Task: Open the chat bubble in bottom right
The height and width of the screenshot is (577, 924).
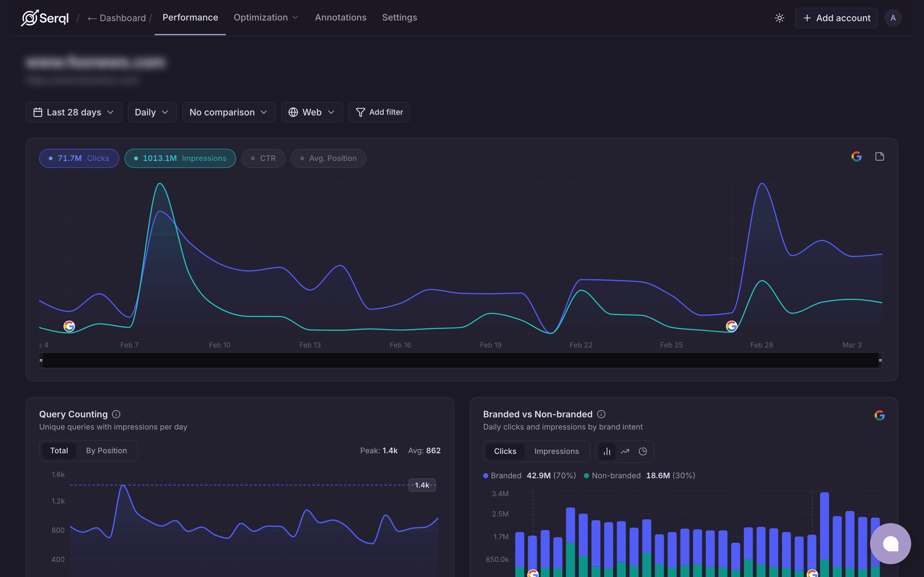Action: 891,543
